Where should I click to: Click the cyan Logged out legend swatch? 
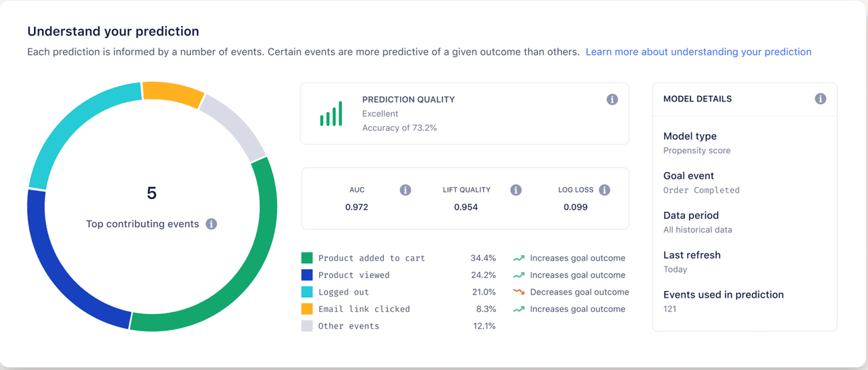coord(307,292)
